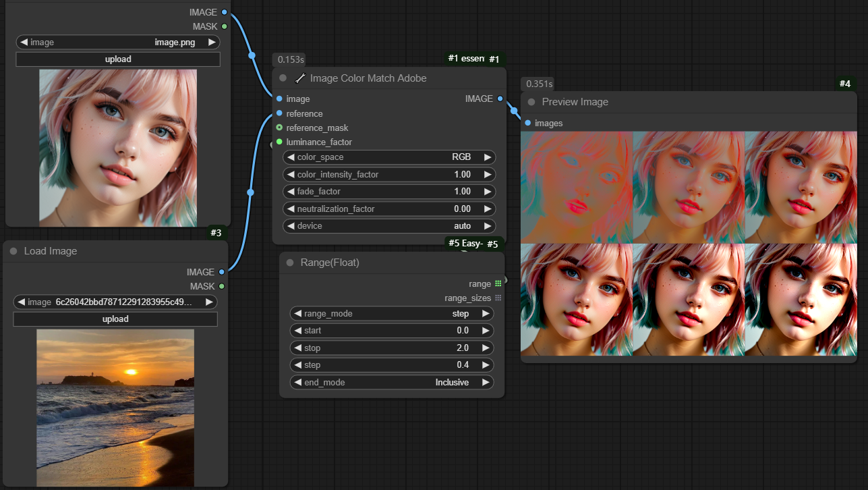Click the reference input port dot
868x490 pixels.
pyautogui.click(x=279, y=113)
